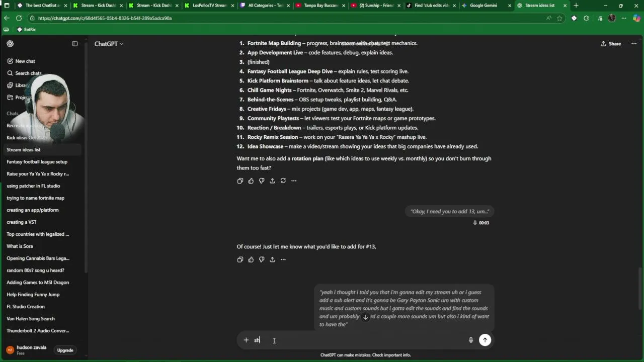Open 'Raise your Ya Ya Ya x Rocky' chat
Viewport: 644px width, 362px height.
tap(38, 174)
